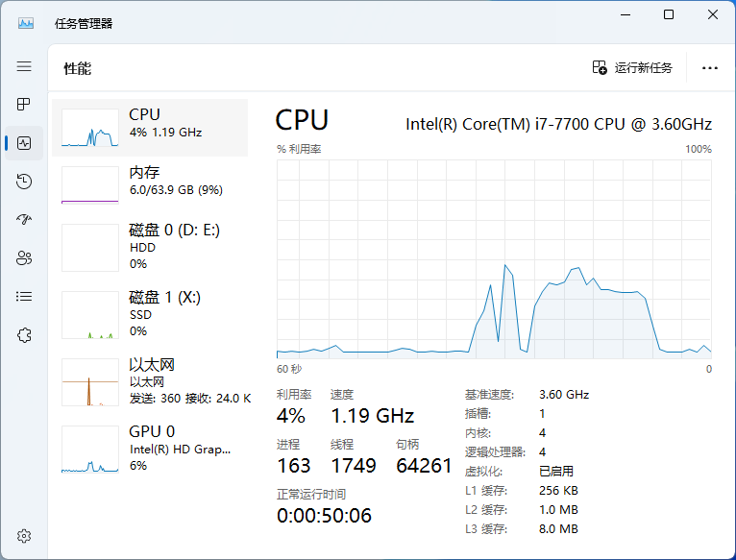Go to the Processes page icon
736x560 pixels.
point(24,104)
